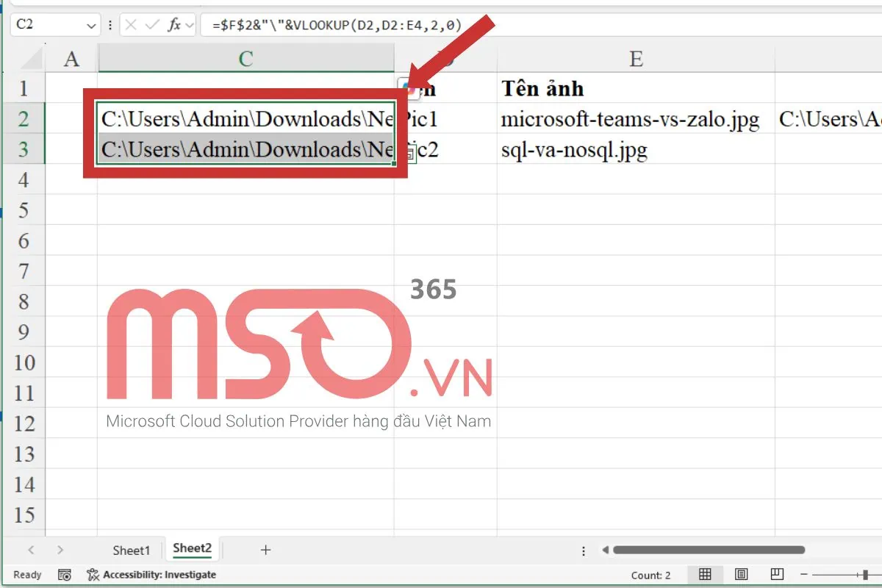Image resolution: width=882 pixels, height=588 pixels.
Task: Click the Insert Function fx icon
Action: (174, 24)
